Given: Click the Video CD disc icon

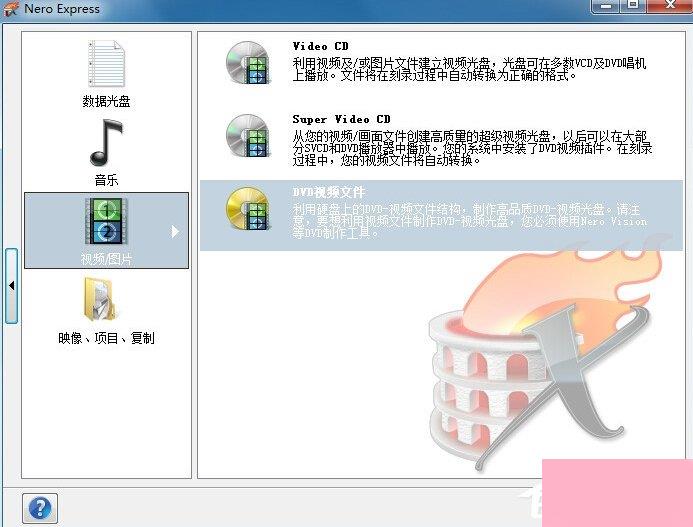Looking at the screenshot, I should click(x=248, y=62).
